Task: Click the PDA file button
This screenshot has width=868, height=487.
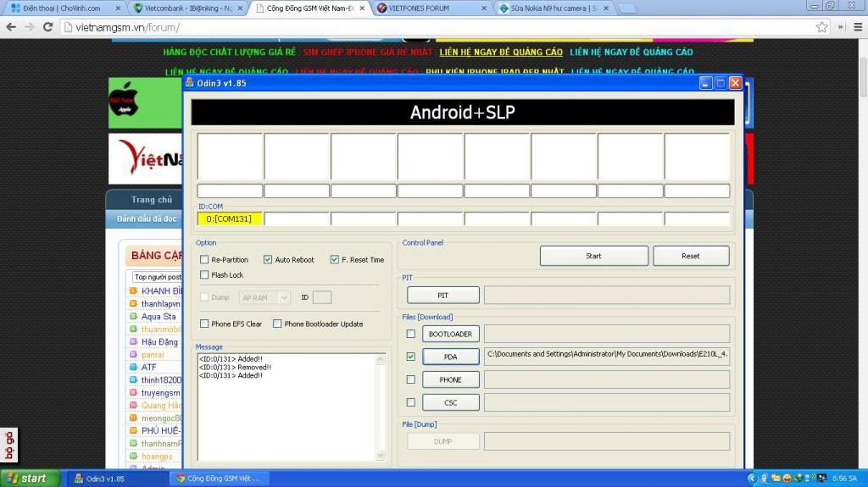Action: (451, 357)
